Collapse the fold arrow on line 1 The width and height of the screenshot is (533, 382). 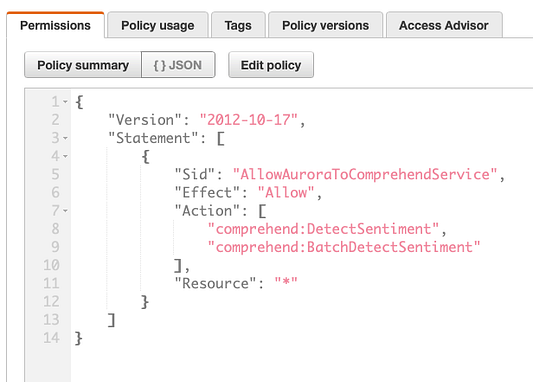pos(65,102)
